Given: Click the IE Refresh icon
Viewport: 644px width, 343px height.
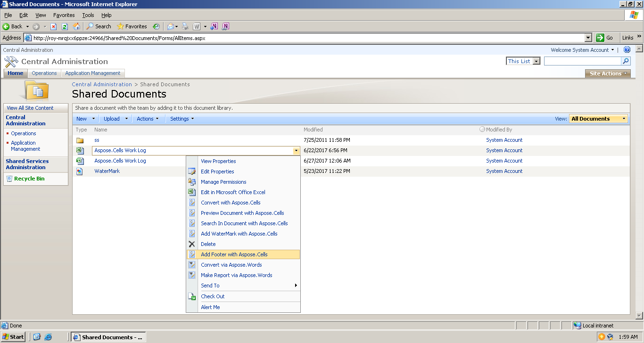Looking at the screenshot, I should point(65,26).
